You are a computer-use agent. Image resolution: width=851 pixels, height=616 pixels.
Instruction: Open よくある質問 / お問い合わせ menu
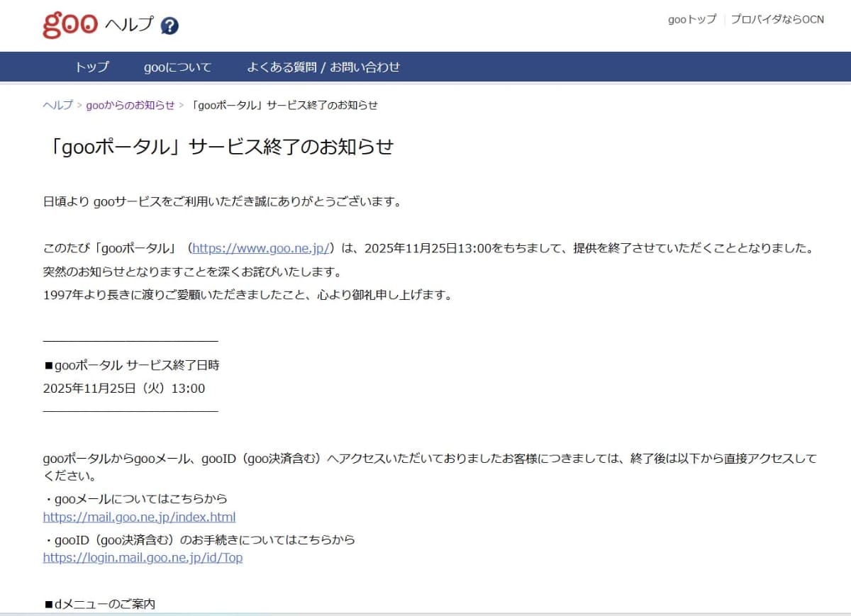coord(323,67)
